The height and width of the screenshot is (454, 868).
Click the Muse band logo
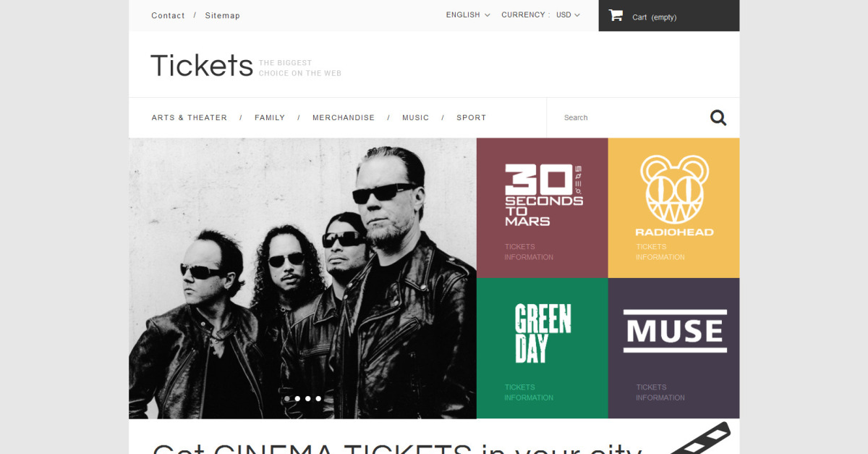(675, 332)
